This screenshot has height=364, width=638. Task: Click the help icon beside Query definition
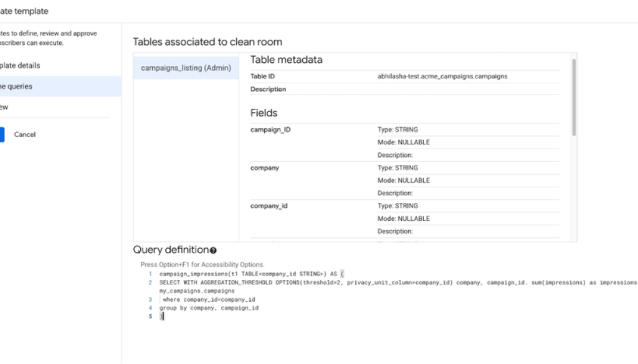click(x=213, y=250)
